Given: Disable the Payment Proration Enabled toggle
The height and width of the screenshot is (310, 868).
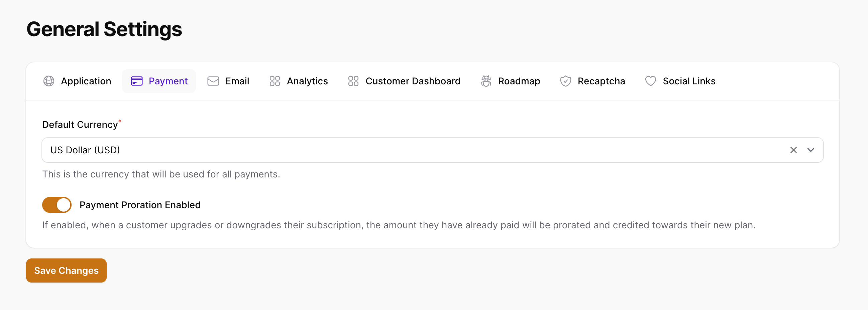Looking at the screenshot, I should (57, 205).
